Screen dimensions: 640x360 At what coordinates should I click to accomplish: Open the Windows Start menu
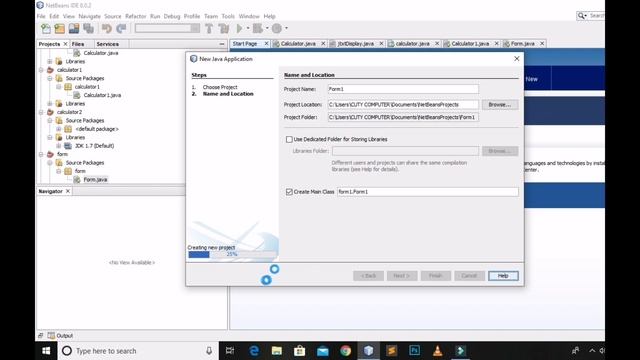click(46, 351)
